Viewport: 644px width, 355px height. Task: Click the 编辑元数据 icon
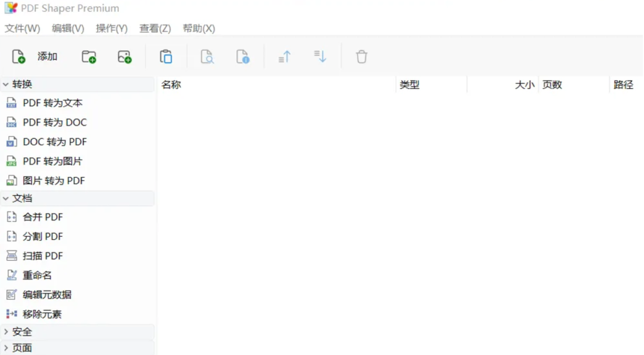click(11, 295)
